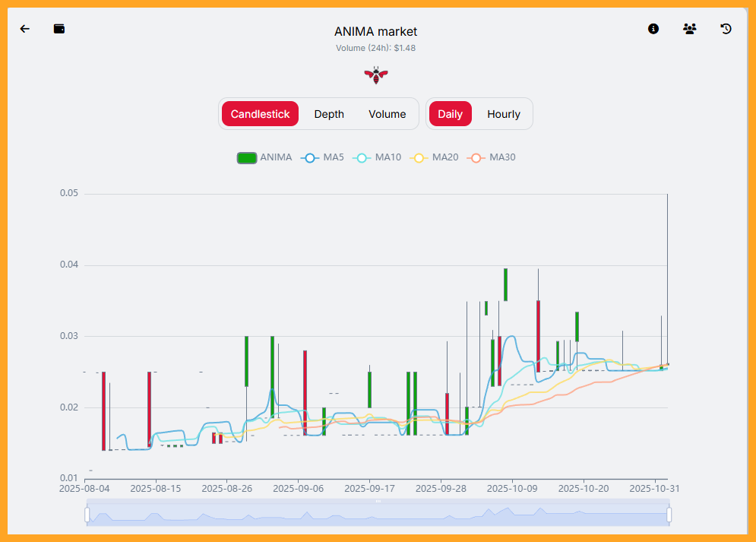
Task: Click the red bee token logo
Action: click(x=375, y=74)
